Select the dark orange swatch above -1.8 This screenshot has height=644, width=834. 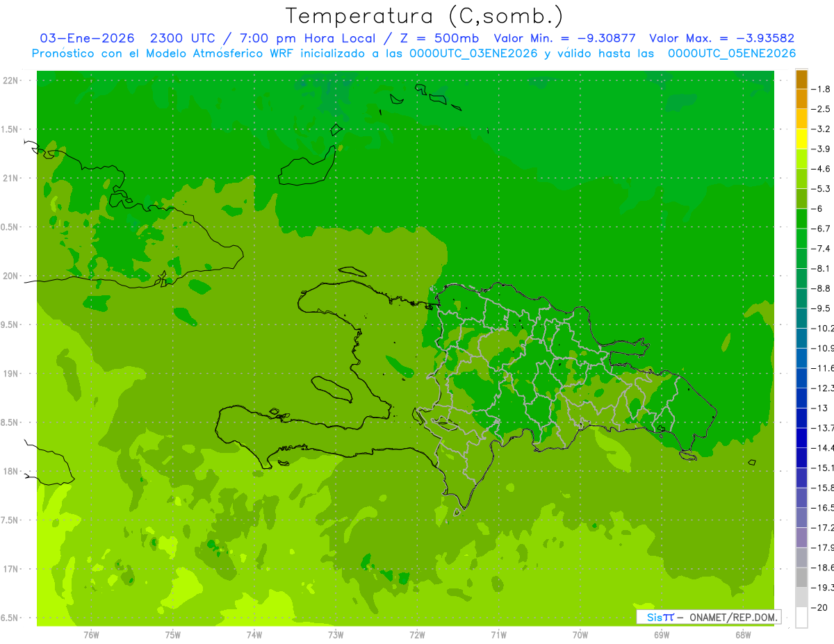tap(801, 79)
